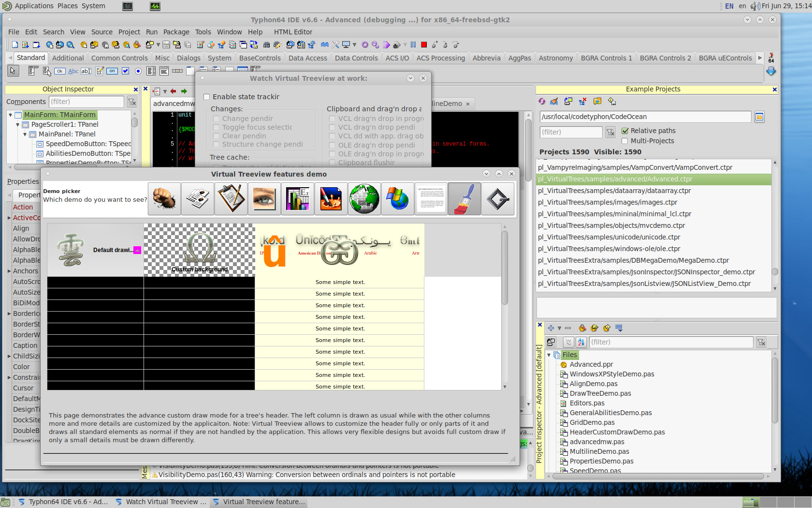812x508 pixels.
Task: Collapse the MainPanel: TPanel node
Action: [x=25, y=134]
